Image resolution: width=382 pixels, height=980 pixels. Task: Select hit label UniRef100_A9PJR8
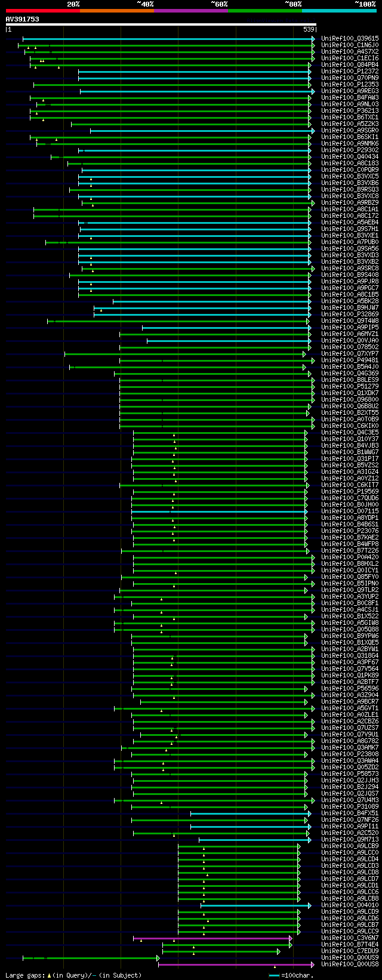coord(350,281)
